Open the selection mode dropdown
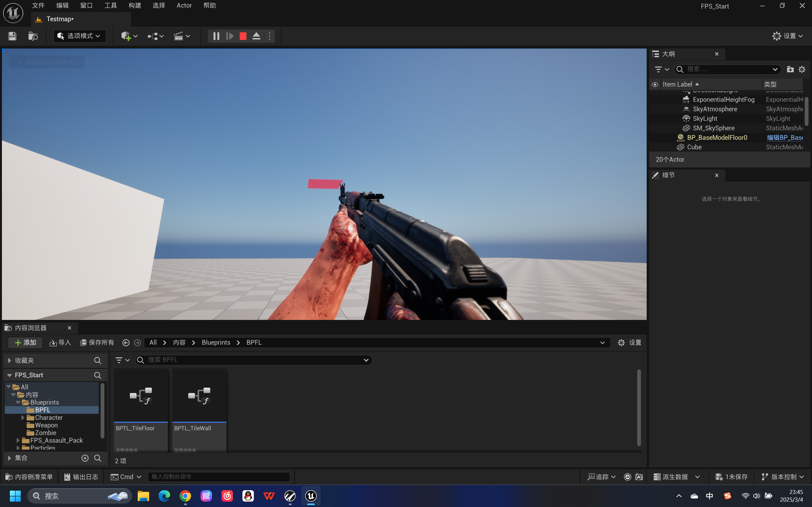 [x=80, y=36]
